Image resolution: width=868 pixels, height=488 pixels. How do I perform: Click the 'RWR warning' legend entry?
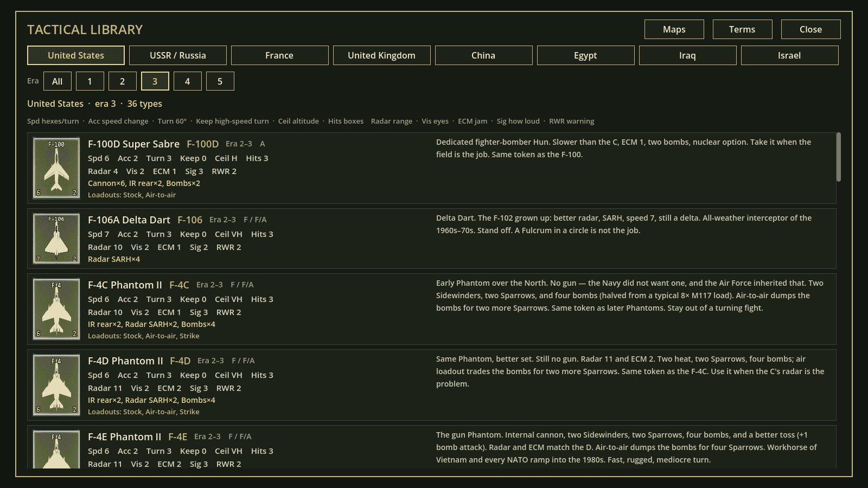pyautogui.click(x=571, y=121)
